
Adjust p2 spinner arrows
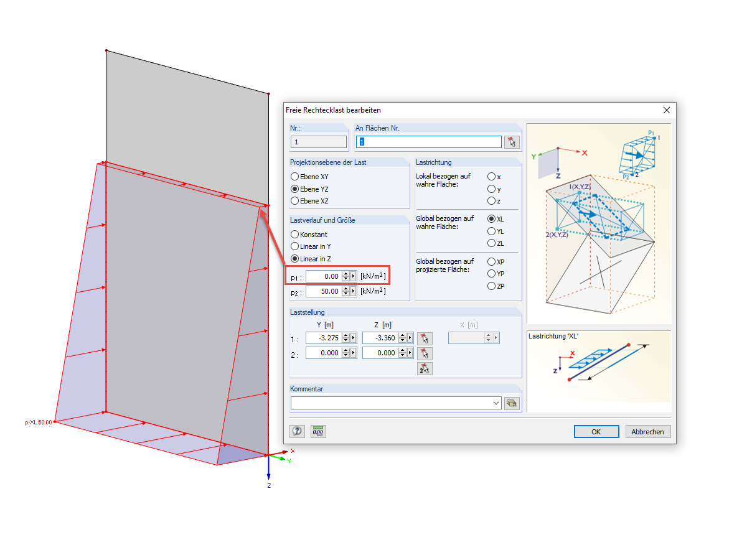point(345,291)
